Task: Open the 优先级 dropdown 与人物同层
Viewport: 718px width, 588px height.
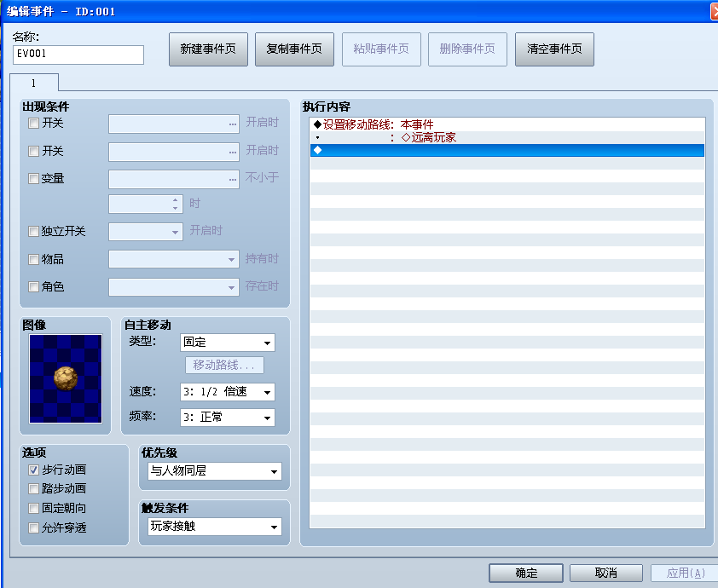Action: click(x=215, y=471)
